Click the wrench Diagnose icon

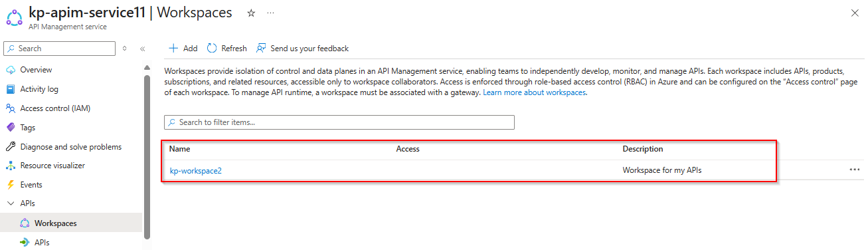pyautogui.click(x=11, y=147)
